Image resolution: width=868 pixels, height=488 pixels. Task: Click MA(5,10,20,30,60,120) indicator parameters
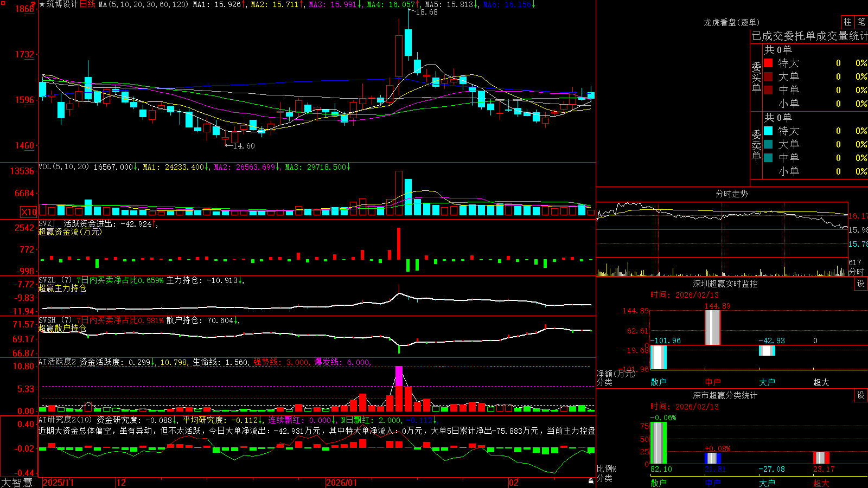pyautogui.click(x=144, y=4)
